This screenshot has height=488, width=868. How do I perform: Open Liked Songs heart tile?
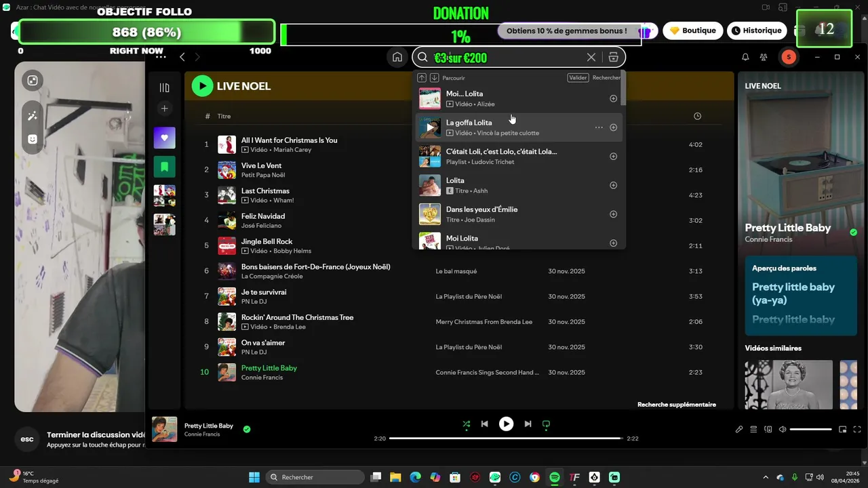[x=164, y=138]
